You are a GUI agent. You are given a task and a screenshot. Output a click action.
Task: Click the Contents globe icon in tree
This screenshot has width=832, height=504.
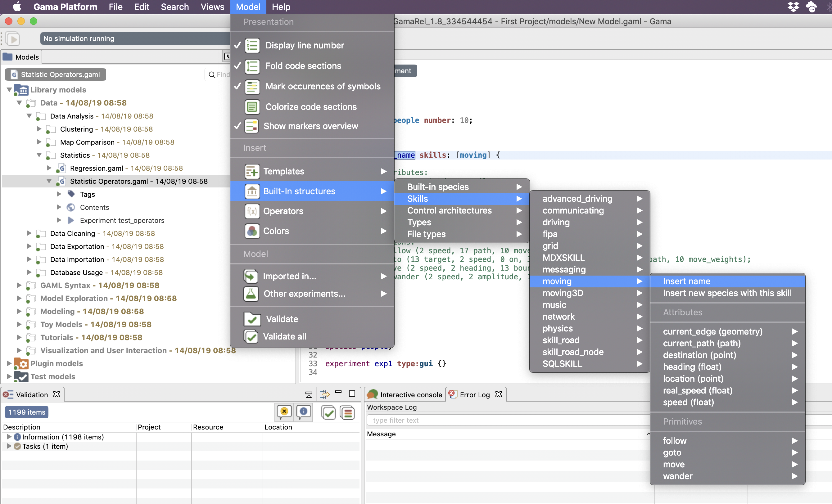click(x=71, y=207)
